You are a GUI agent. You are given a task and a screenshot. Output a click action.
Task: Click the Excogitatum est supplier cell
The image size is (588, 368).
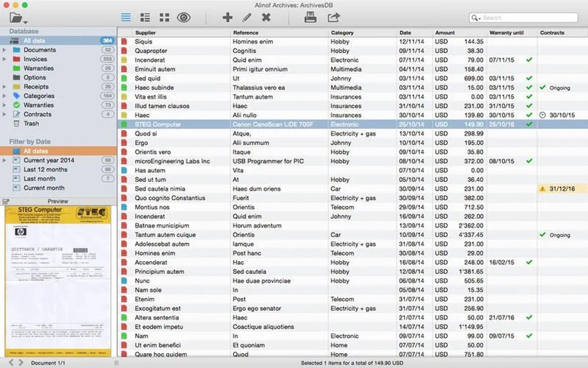(x=158, y=309)
